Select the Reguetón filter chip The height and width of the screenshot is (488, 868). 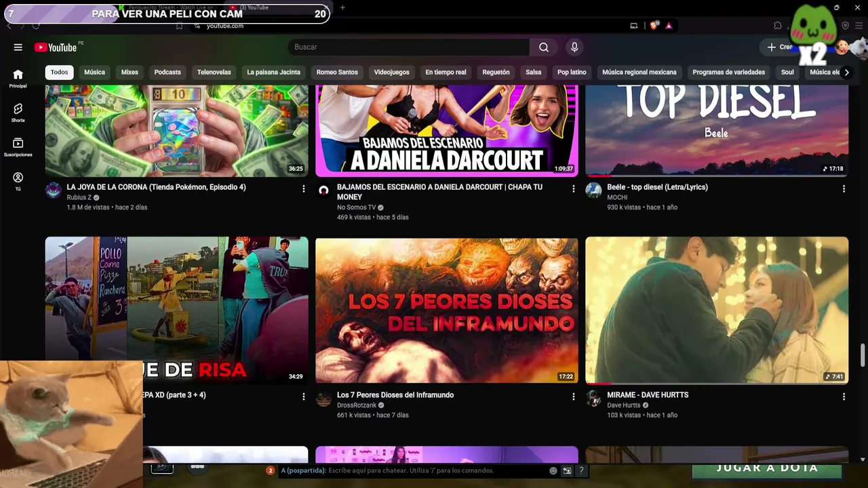(x=496, y=73)
